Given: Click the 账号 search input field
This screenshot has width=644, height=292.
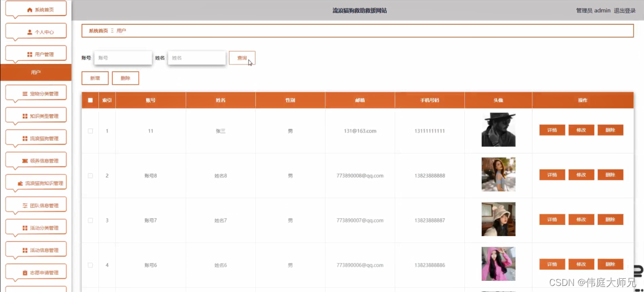Looking at the screenshot, I should [x=123, y=58].
